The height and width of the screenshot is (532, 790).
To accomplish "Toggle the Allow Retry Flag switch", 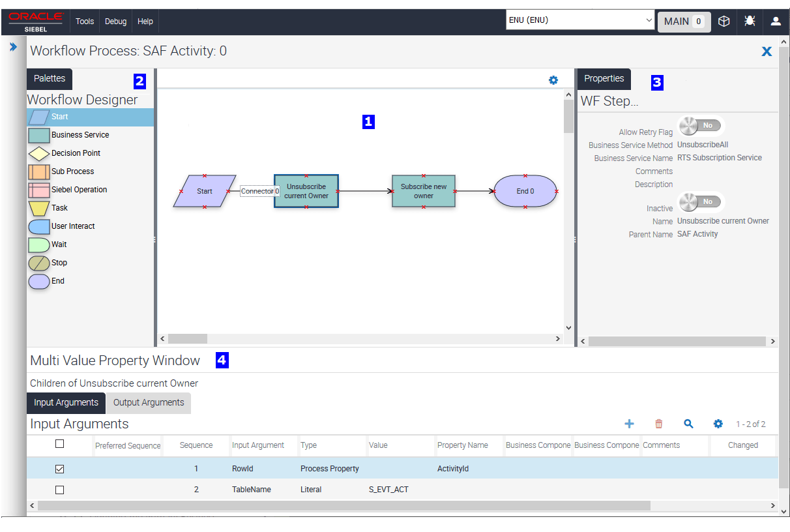I will tap(701, 125).
